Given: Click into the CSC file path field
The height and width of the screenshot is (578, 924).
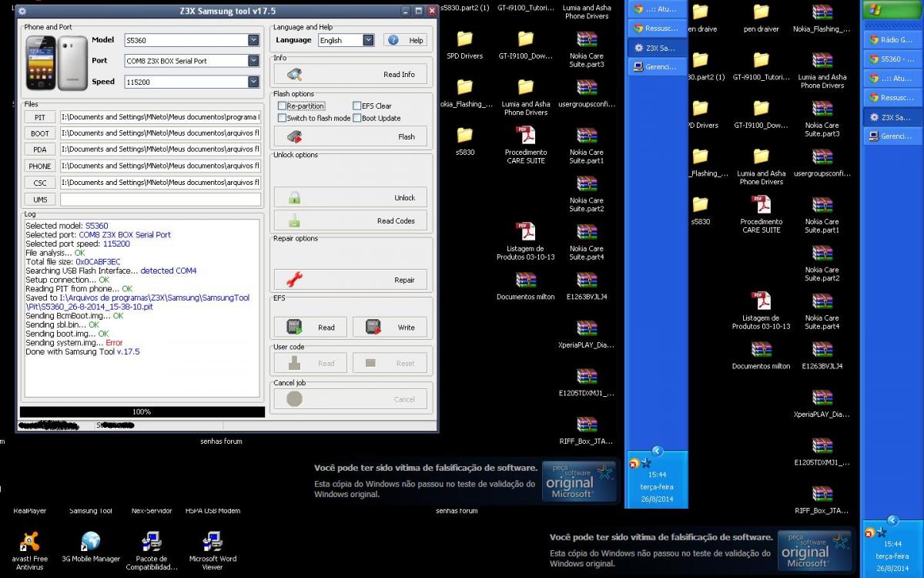Looking at the screenshot, I should point(161,183).
